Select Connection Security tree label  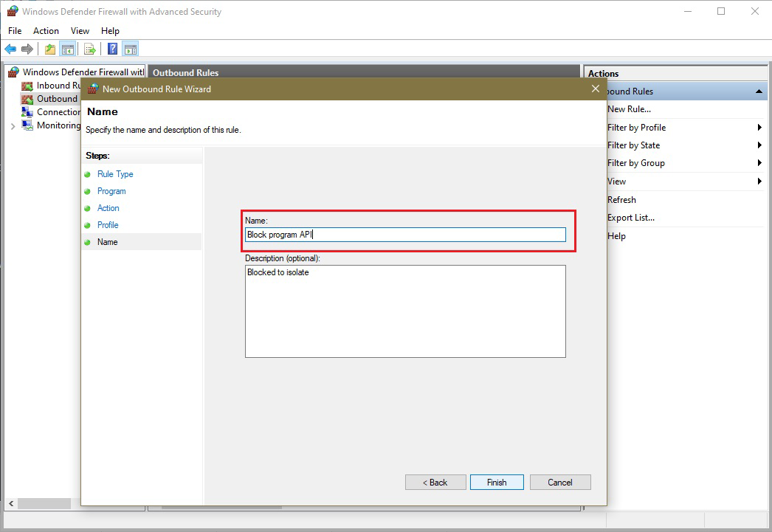coord(58,112)
